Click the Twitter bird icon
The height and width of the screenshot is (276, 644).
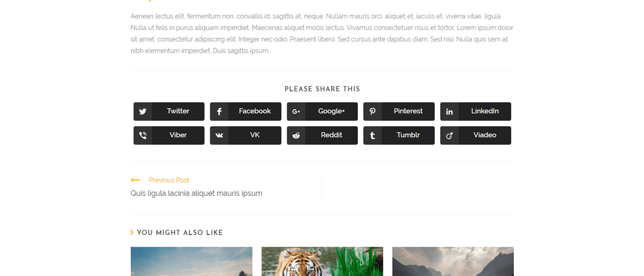point(143,111)
